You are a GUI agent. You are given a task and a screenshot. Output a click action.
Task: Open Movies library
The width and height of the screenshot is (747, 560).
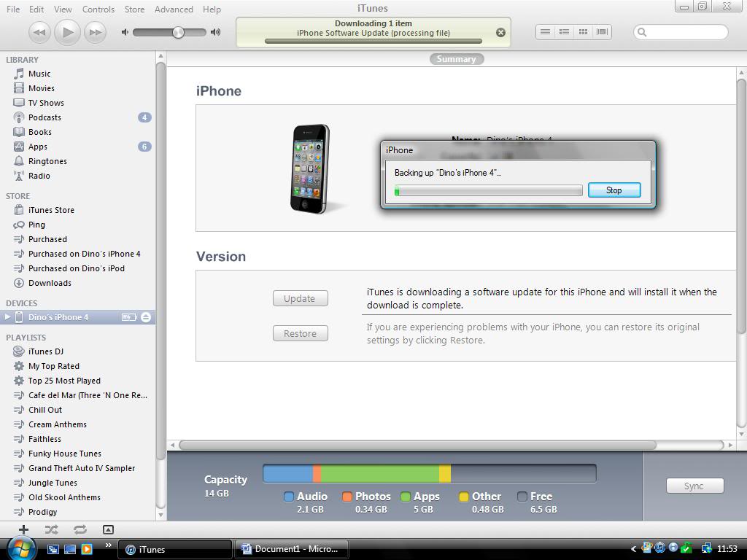[41, 88]
